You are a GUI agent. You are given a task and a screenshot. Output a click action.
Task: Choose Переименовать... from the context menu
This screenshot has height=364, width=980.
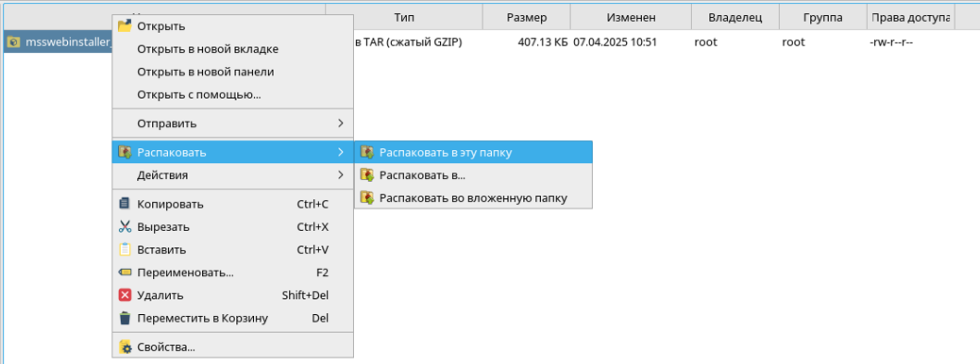232,273
